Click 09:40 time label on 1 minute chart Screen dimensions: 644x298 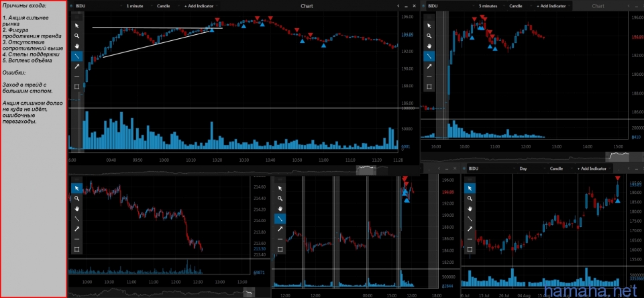pyautogui.click(x=111, y=160)
